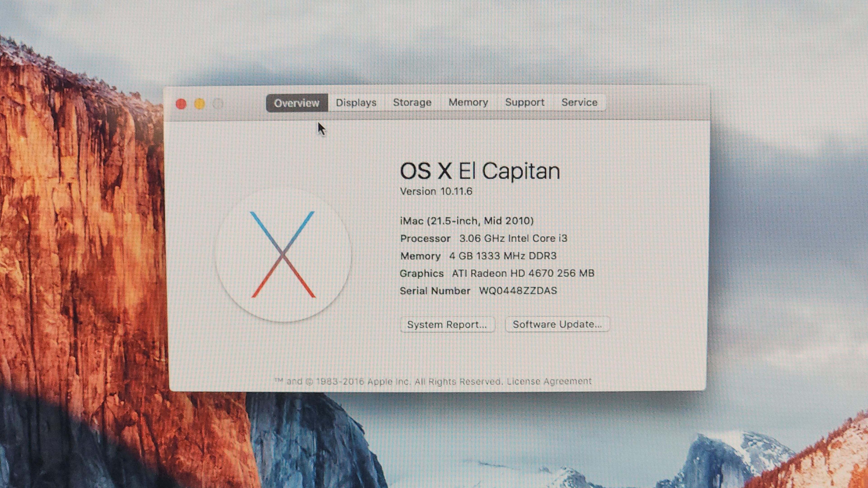Click the Version 10.11.6 text

coord(436,191)
